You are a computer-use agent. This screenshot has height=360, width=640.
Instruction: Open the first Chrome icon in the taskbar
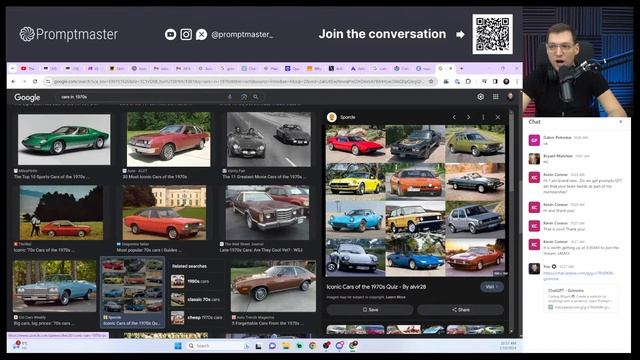coord(313,346)
